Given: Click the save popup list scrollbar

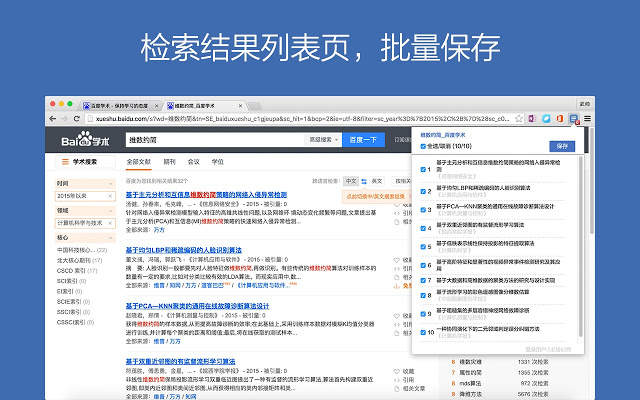Looking at the screenshot, I should coord(580,247).
